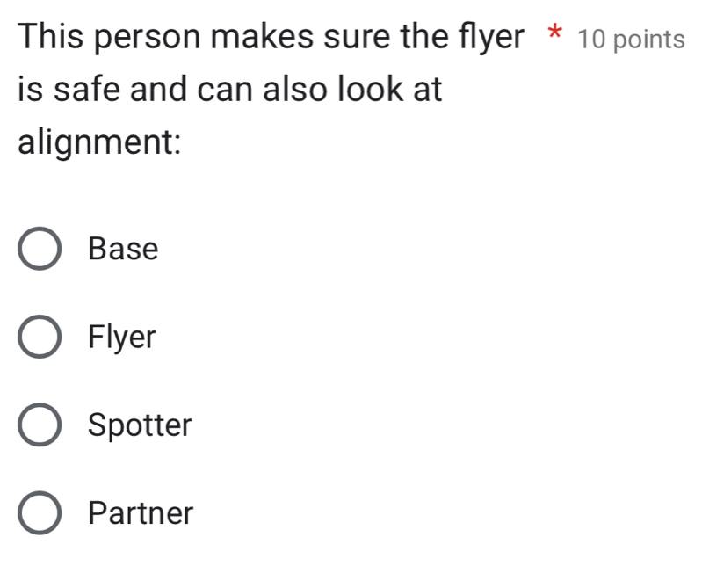
Task: Click the "Partner" answer label text
Action: coord(141,512)
